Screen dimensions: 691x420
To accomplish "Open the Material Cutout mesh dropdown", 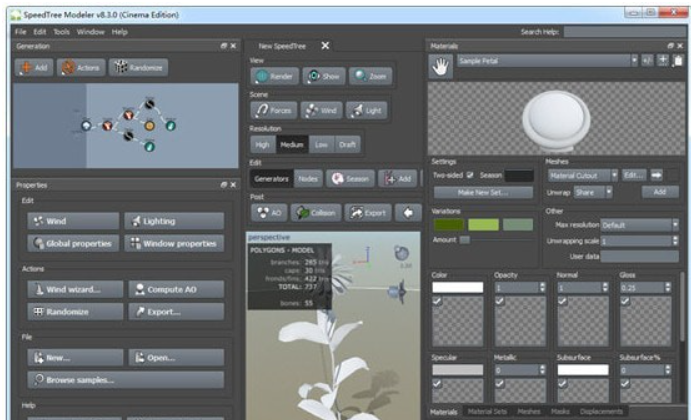I will point(583,175).
